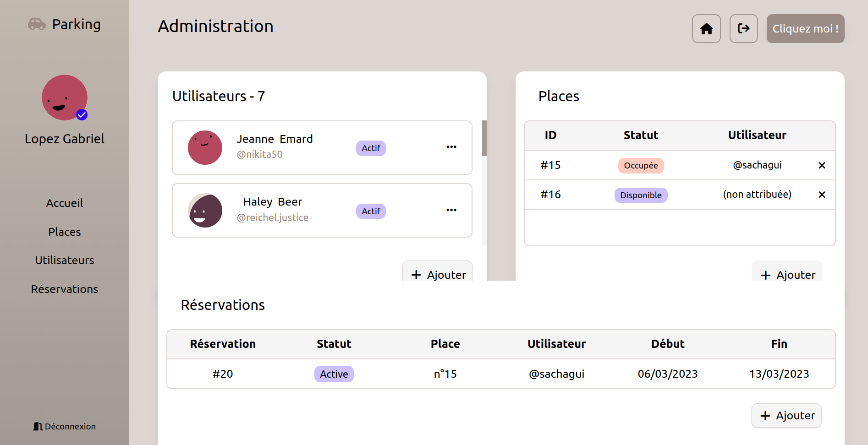Click the logout arrow icon button
868x445 pixels.
point(743,28)
